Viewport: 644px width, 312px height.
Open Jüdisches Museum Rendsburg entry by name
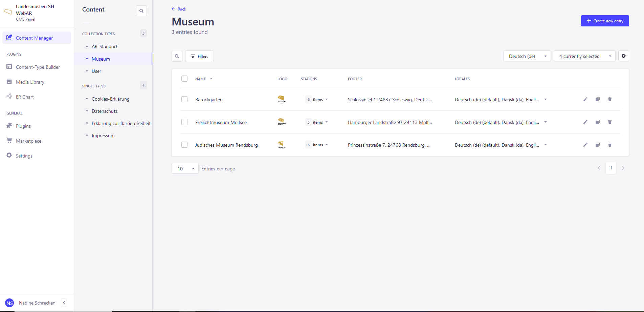point(226,145)
